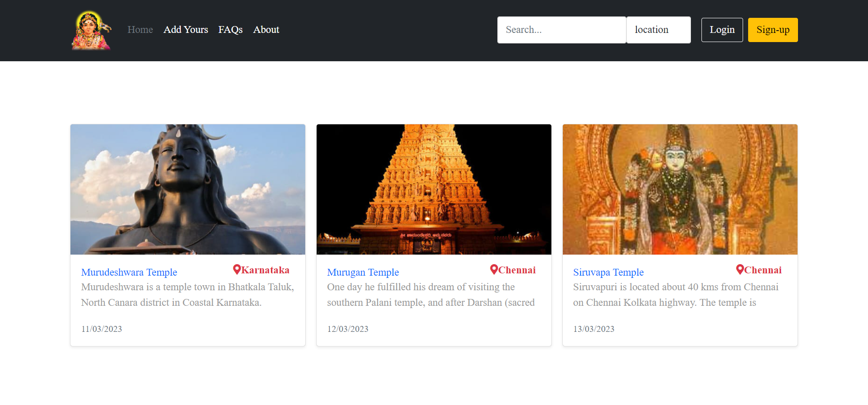Click the location pin on Siruvapa Temple card
Screen dimensions: 868x405
(739, 270)
